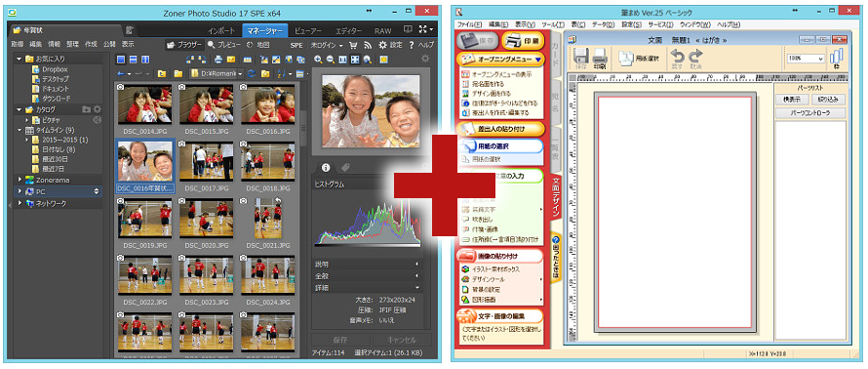Image resolution: width=868 pixels, height=369 pixels.
Task: Open the shopping cart icon in Zoner
Action: click(353, 45)
